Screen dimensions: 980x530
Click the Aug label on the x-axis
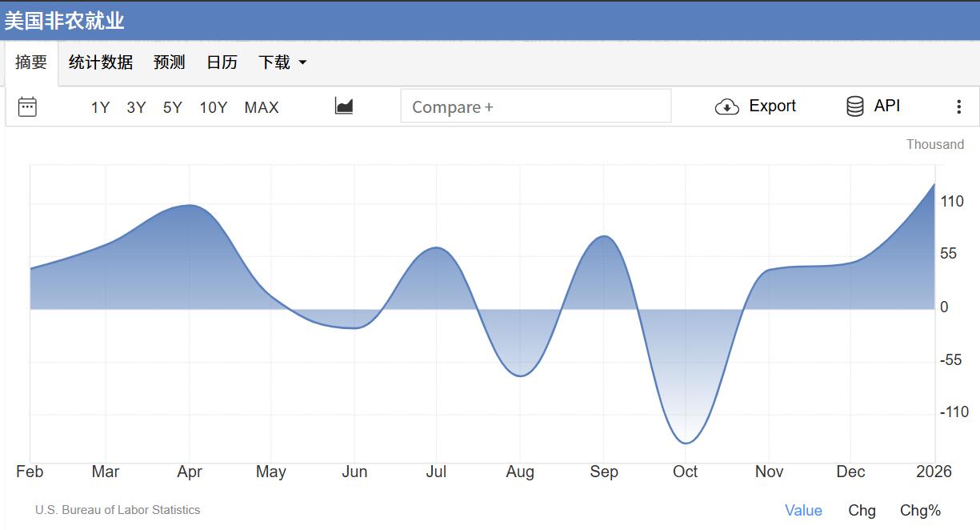[520, 472]
